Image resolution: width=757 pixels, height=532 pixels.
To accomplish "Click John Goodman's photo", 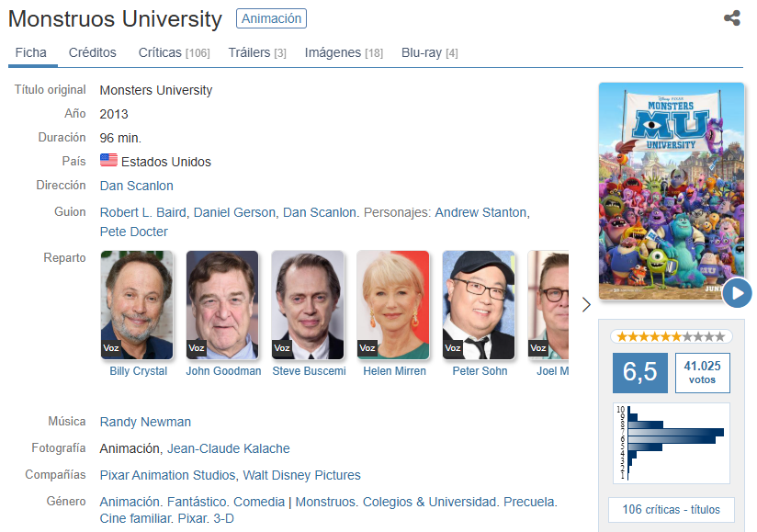I will click(222, 305).
